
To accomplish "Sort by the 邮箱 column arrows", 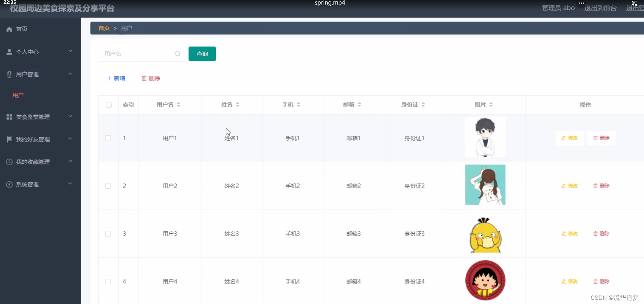I will coord(360,104).
